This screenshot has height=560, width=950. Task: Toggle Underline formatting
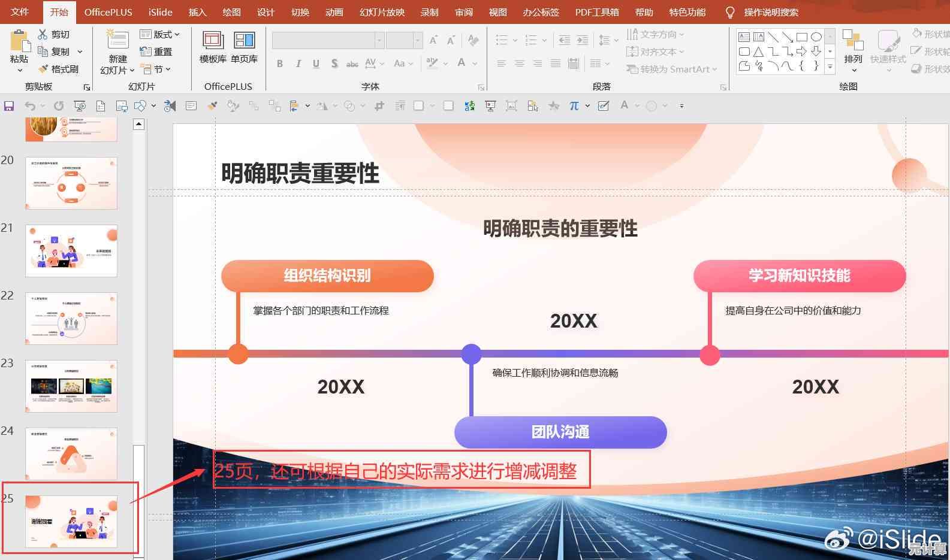point(316,63)
